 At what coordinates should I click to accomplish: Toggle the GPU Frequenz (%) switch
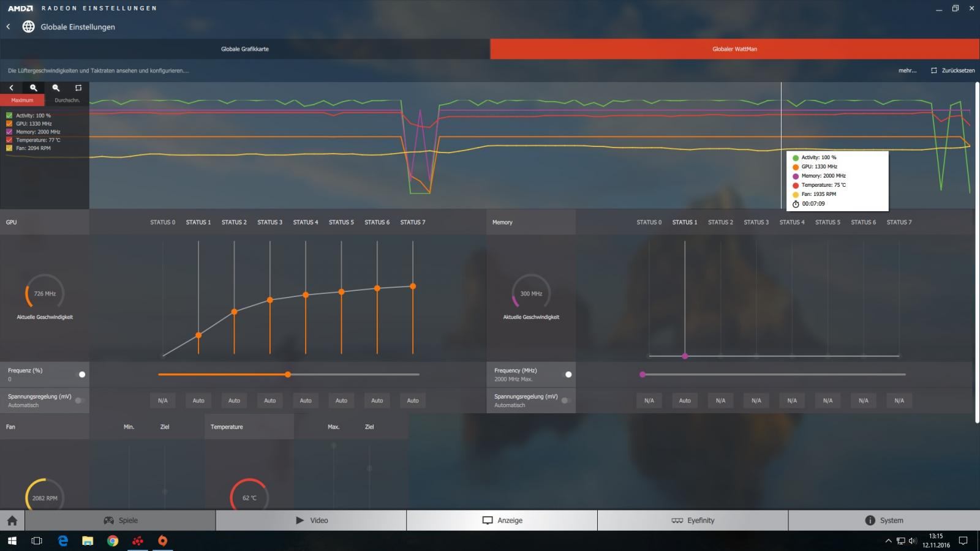[x=80, y=375]
